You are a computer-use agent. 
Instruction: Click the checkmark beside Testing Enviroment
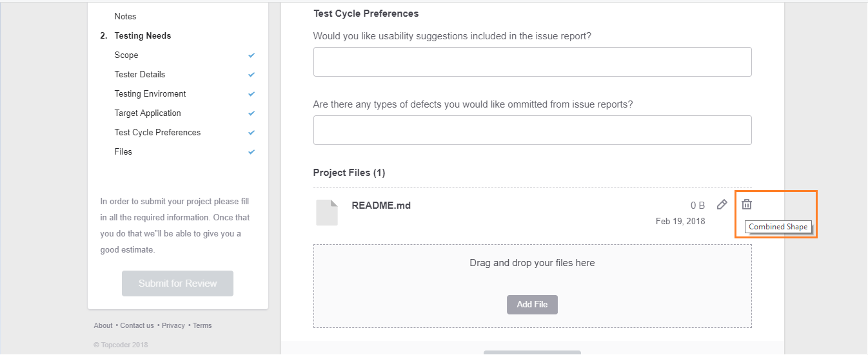(x=252, y=94)
